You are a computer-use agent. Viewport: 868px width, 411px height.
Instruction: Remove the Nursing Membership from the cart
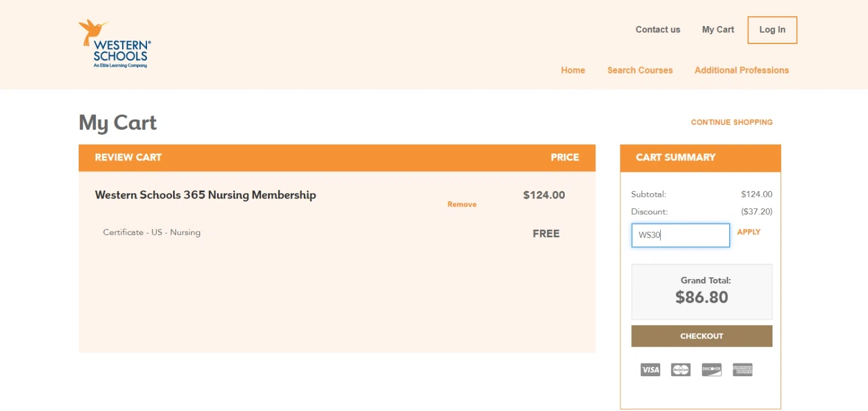(x=462, y=204)
